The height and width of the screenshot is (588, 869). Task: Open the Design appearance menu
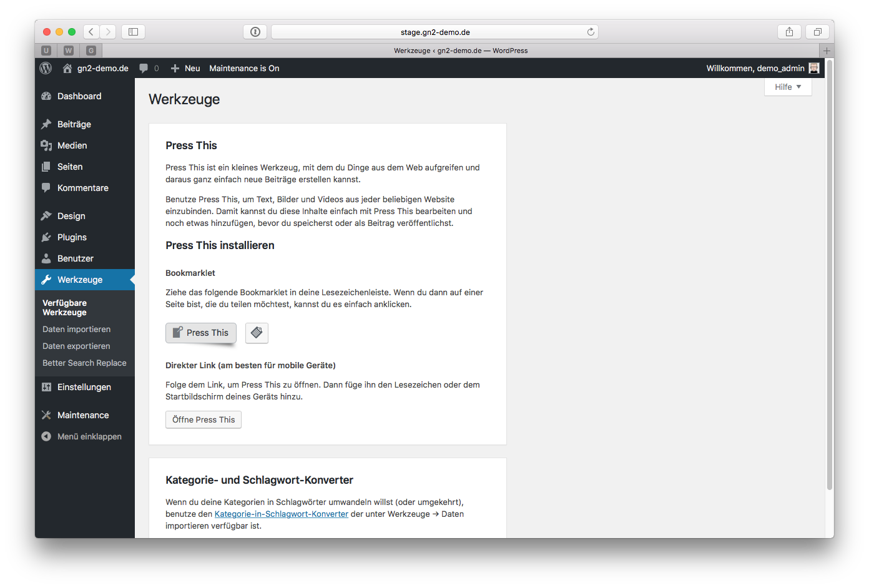click(x=85, y=216)
